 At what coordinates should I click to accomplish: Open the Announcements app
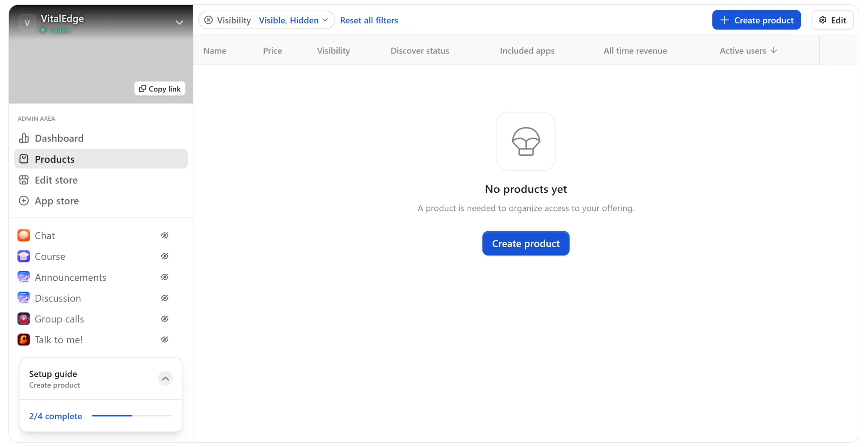click(x=70, y=277)
